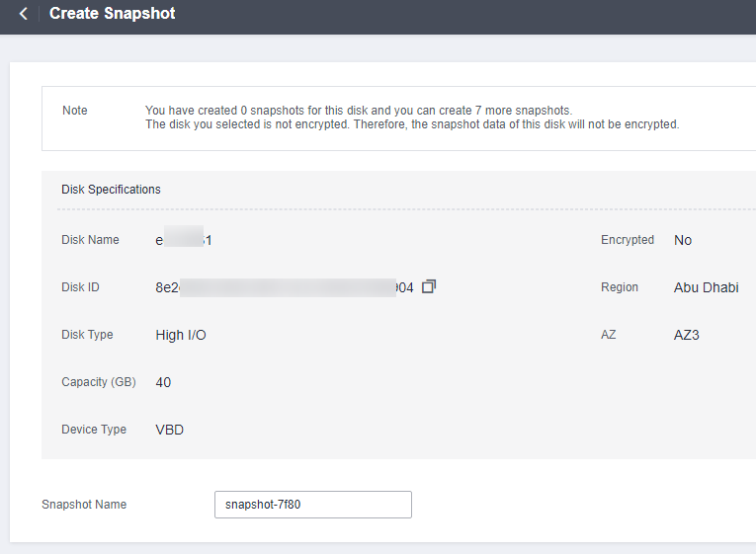The height and width of the screenshot is (554, 756).
Task: Click the Note label in the notice box
Action: pyautogui.click(x=75, y=111)
